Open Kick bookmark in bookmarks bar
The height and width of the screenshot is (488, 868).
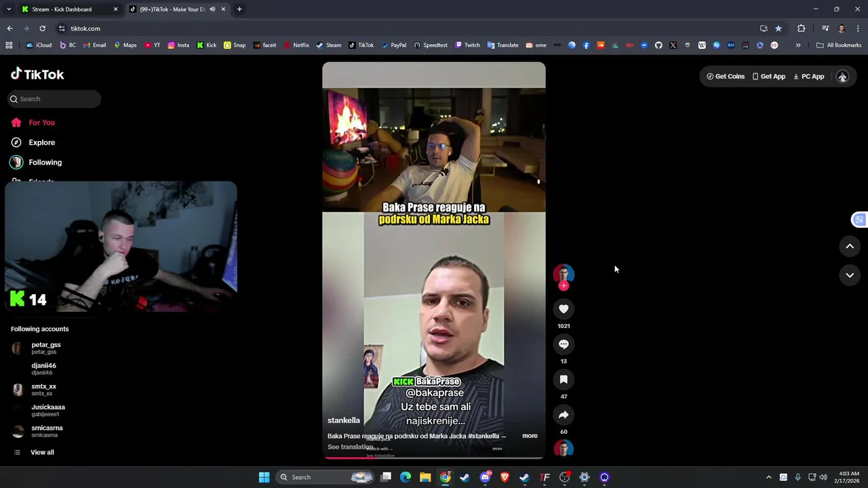207,45
